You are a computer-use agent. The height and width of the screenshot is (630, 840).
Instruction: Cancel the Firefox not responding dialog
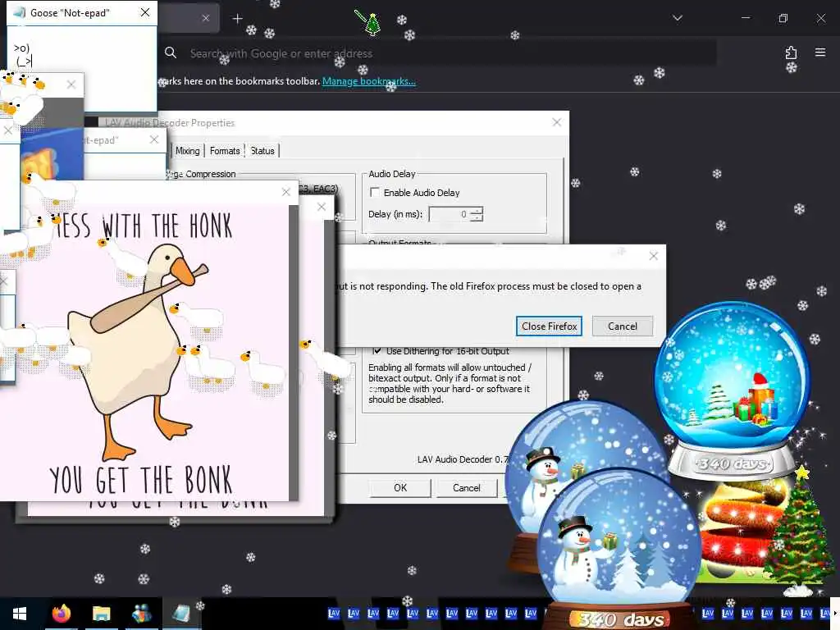[x=622, y=326]
